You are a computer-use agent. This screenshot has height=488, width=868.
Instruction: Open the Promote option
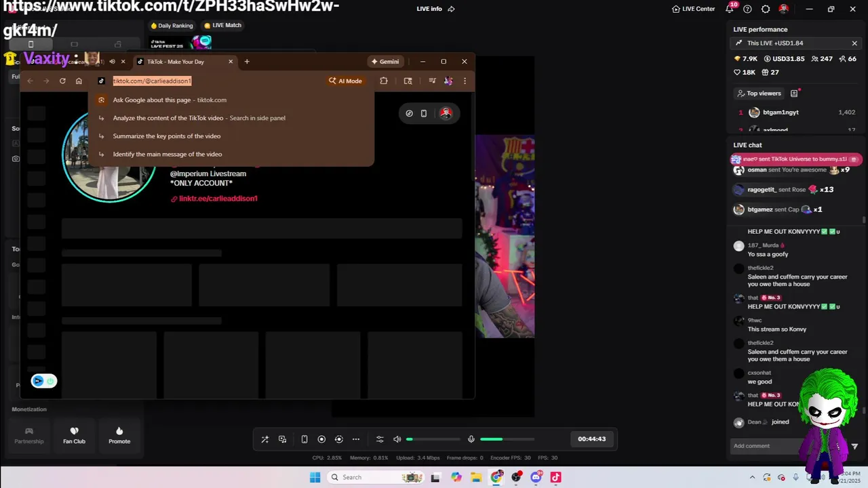(x=119, y=435)
